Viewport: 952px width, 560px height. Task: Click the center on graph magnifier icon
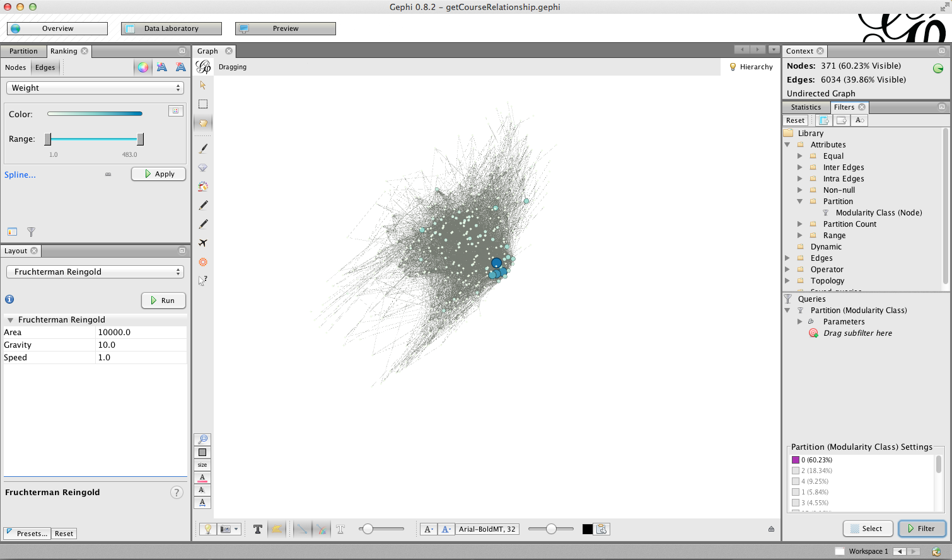point(202,439)
